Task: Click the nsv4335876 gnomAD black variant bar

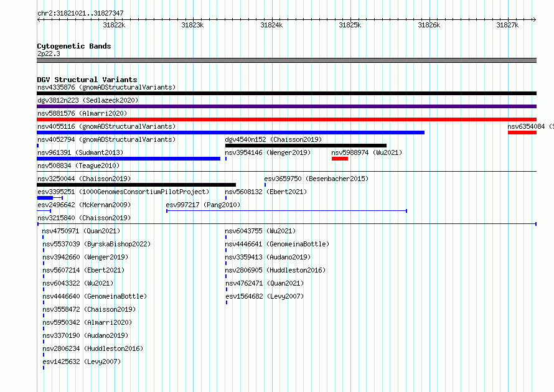Action: click(286, 93)
